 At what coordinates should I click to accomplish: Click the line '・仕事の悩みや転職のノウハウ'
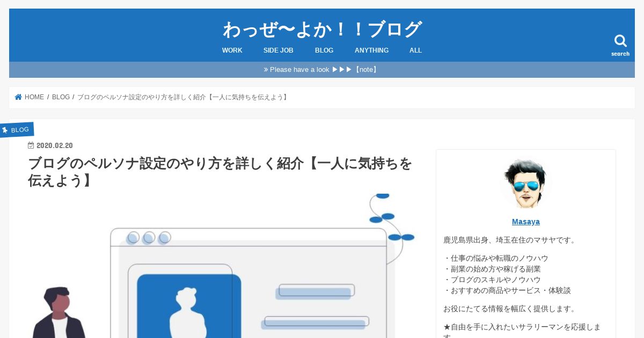(x=496, y=258)
